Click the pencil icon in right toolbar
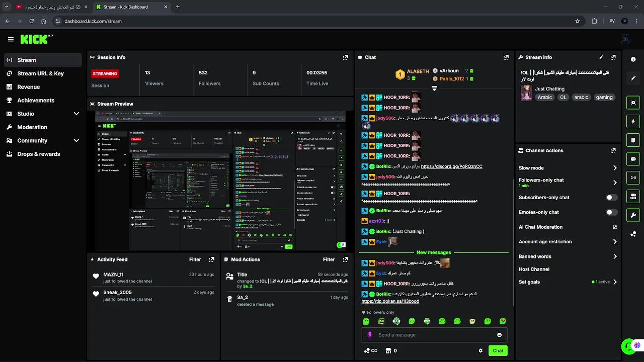 (x=633, y=78)
